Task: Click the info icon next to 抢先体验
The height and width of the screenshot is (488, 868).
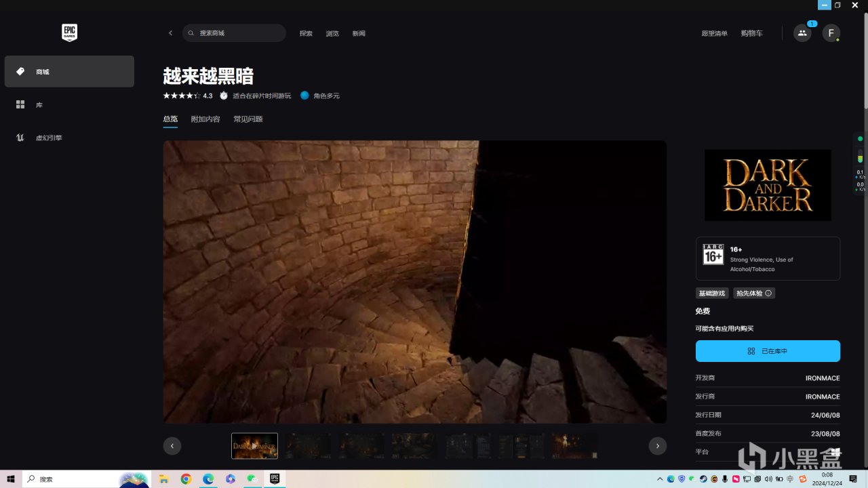Action: (x=768, y=293)
